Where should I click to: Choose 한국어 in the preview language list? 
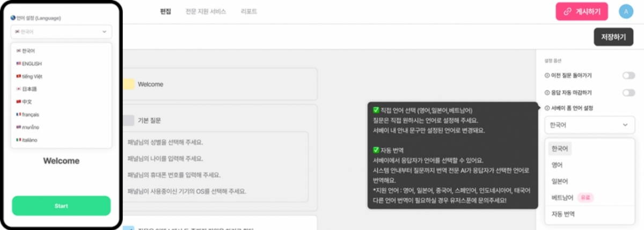click(x=61, y=51)
